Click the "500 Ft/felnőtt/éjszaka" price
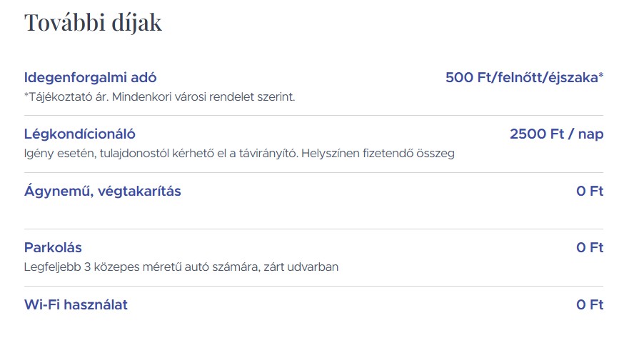 pyautogui.click(x=520, y=77)
